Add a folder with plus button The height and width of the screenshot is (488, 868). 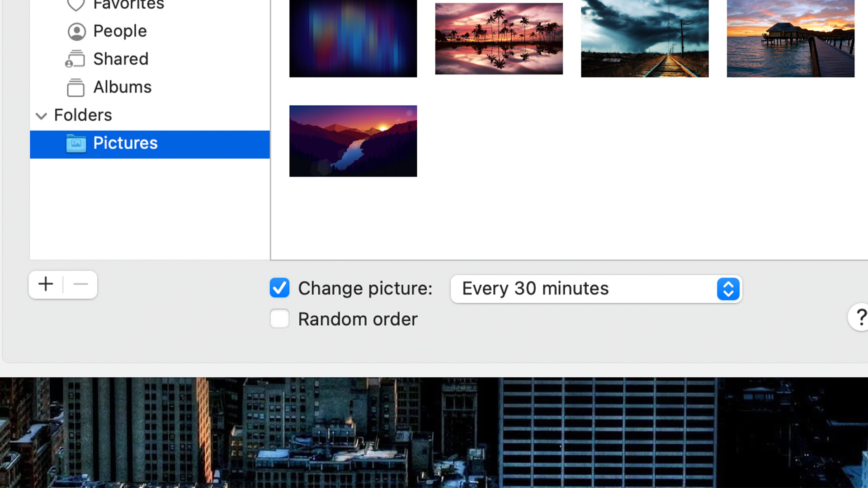point(46,285)
